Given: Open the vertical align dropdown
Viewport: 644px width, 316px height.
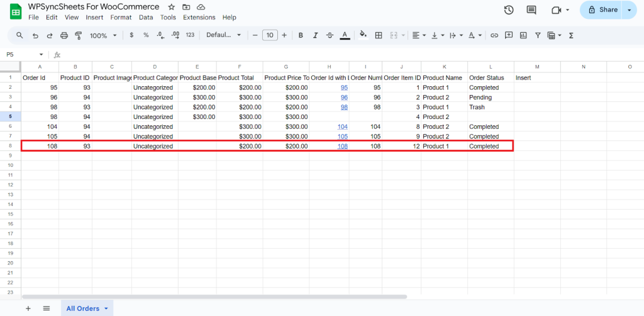Looking at the screenshot, I should [x=438, y=35].
